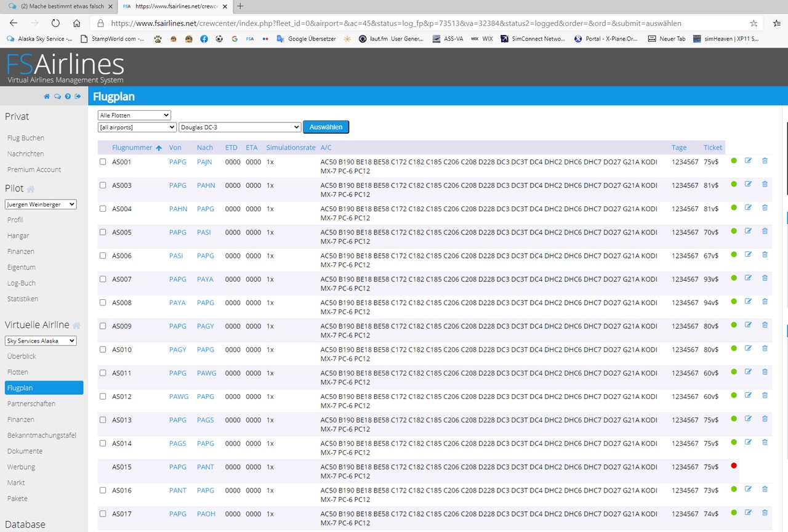788x532 pixels.
Task: Edit flight AS016 with the pencil icon
Action: pyautogui.click(x=749, y=489)
